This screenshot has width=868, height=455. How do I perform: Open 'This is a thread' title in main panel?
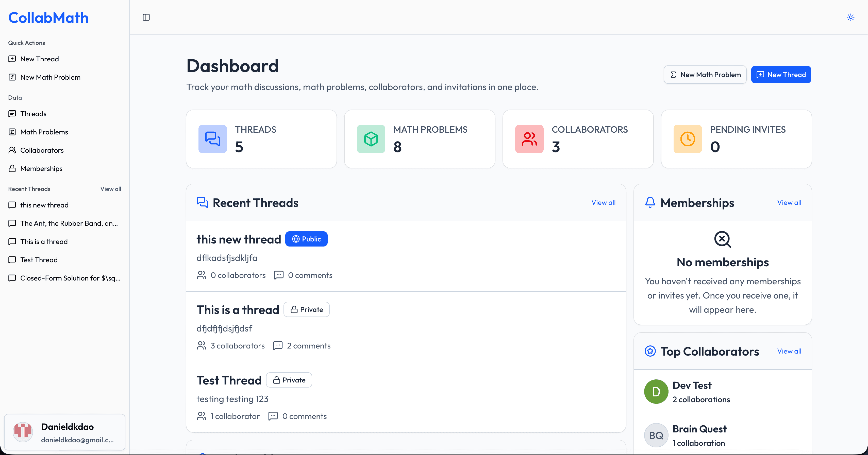pos(238,310)
